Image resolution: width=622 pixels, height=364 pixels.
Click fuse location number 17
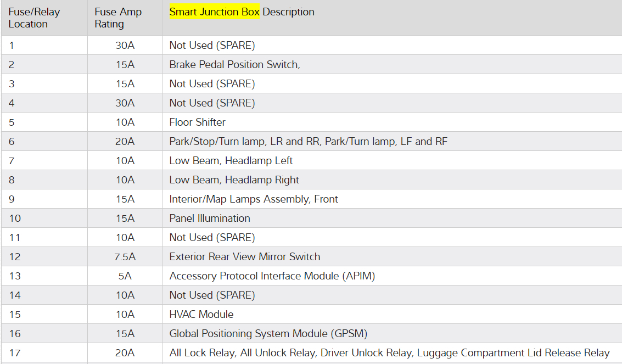(14, 353)
